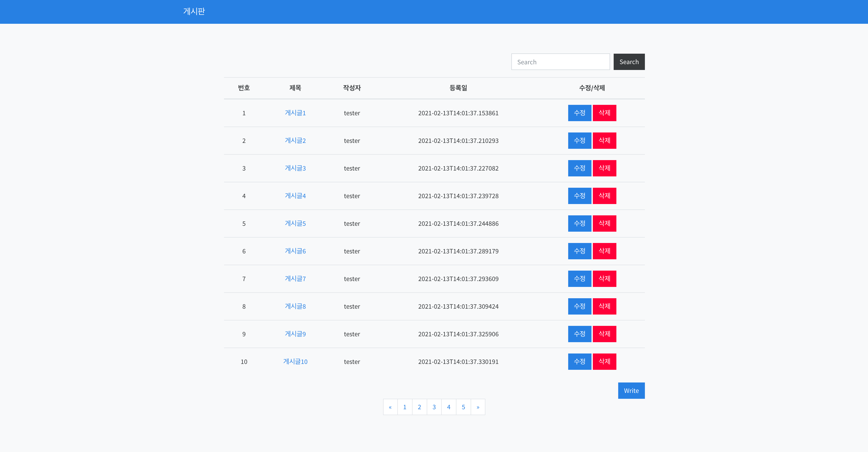The width and height of the screenshot is (868, 452).
Task: Switch to page 5 in pagination
Action: [x=463, y=407]
